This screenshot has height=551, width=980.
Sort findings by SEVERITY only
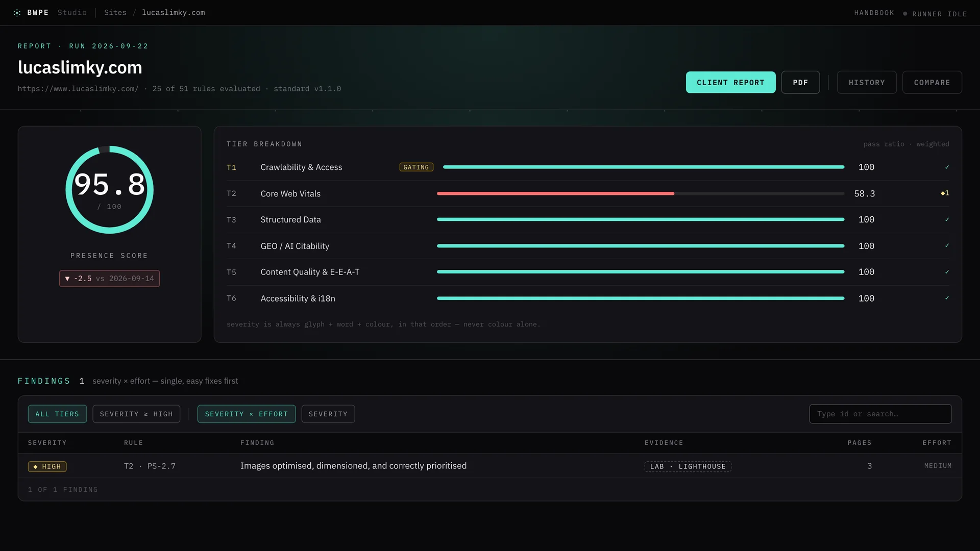[x=328, y=414]
